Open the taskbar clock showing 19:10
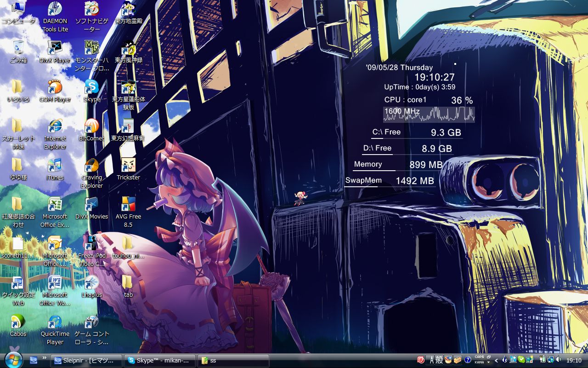Viewport: 588px width, 368px height. 574,361
